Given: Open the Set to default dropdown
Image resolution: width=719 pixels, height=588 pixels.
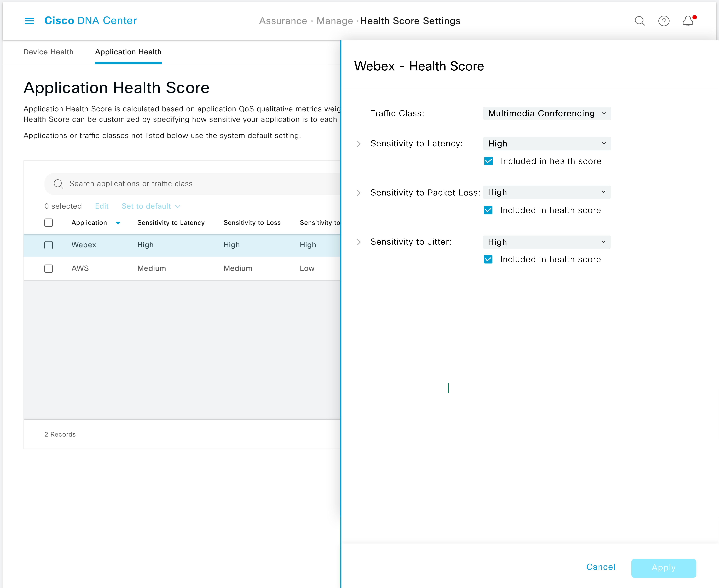Looking at the screenshot, I should point(151,206).
